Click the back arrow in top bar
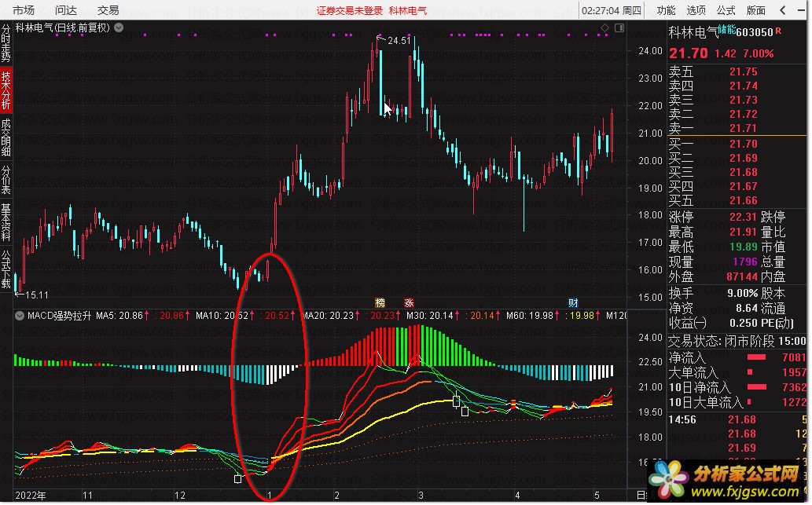Image resolution: width=812 pixels, height=505 pixels. pos(784,10)
